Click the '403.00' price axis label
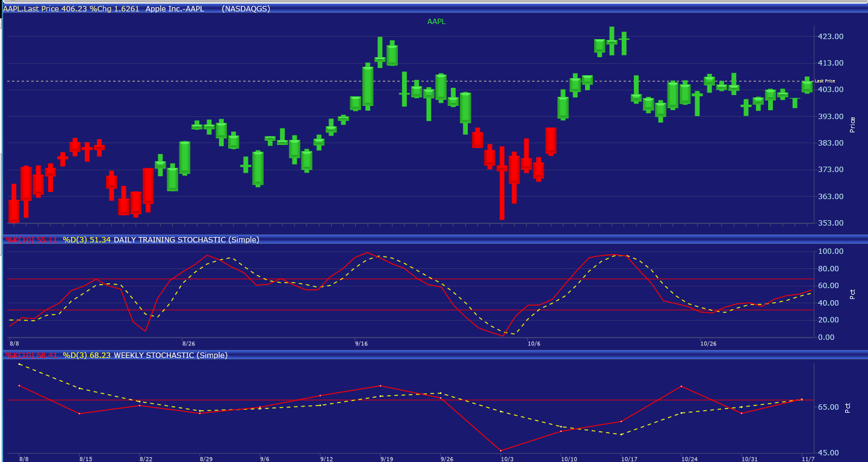The image size is (868, 462). 831,90
